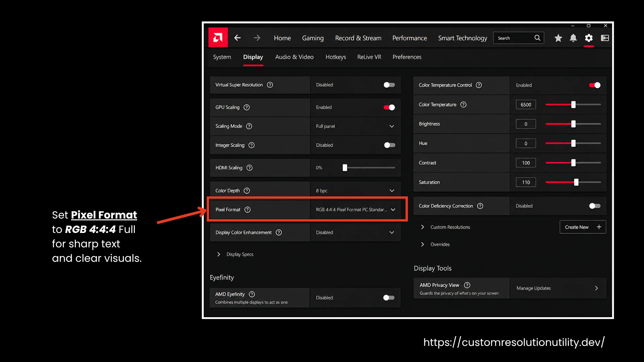
Task: Show help for Display Color Enhancement
Action: 279,232
